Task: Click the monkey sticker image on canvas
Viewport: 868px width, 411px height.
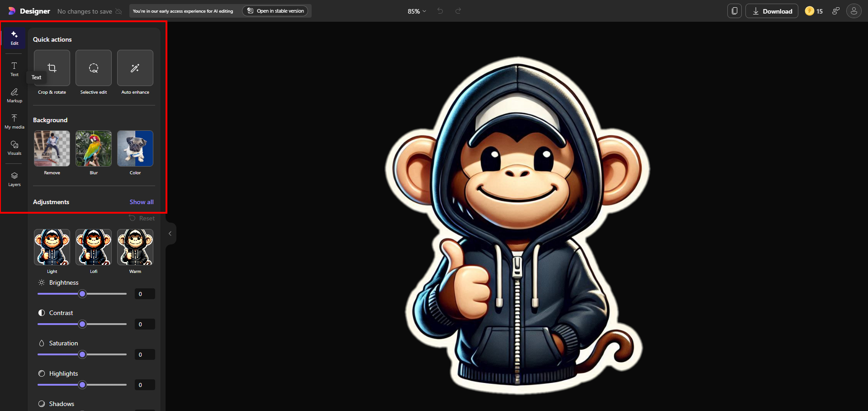Action: [x=517, y=225]
